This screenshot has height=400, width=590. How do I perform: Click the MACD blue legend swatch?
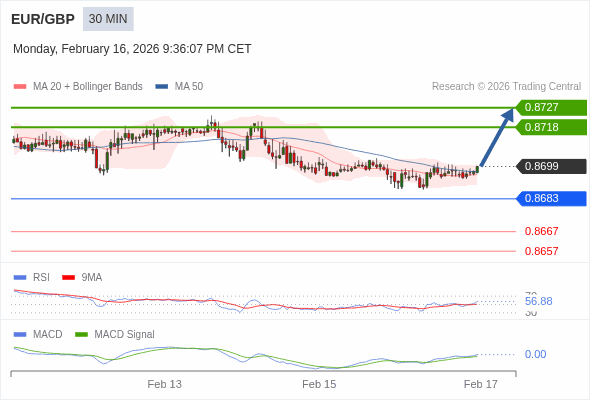20,335
